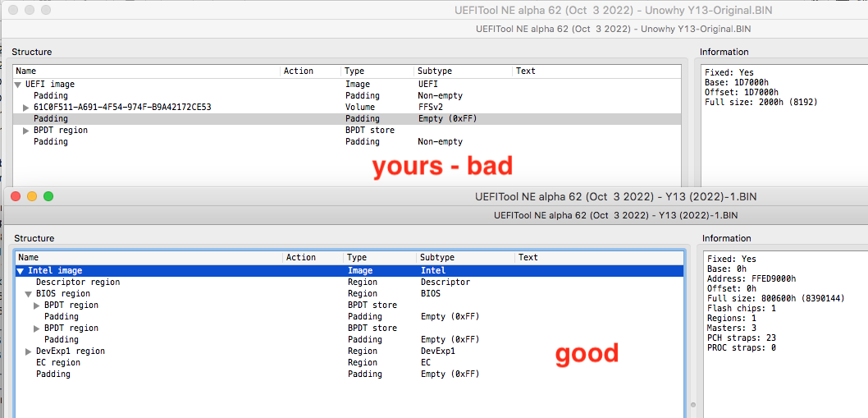Close the Y13 (2022)-1.BIN window
Image resolution: width=868 pixels, height=418 pixels.
(x=16, y=196)
